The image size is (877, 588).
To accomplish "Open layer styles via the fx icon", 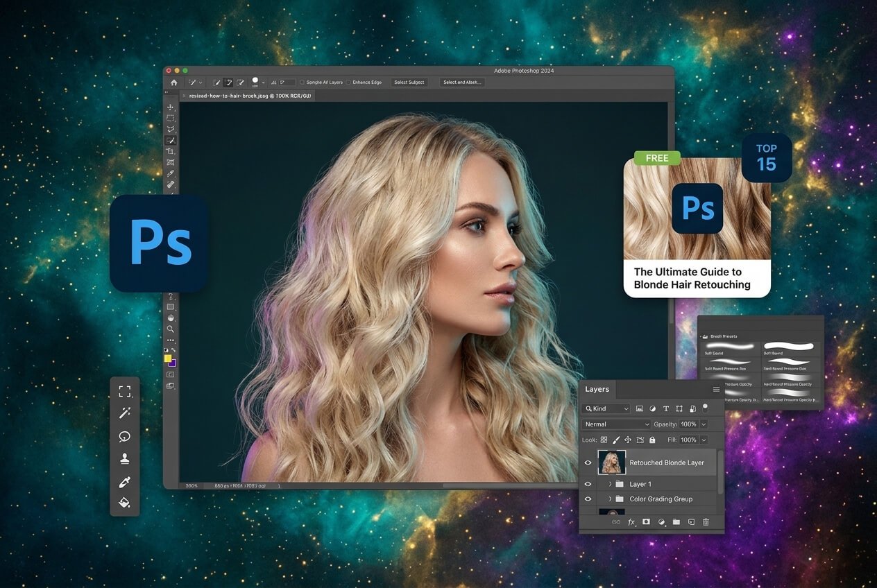I will 631,523.
